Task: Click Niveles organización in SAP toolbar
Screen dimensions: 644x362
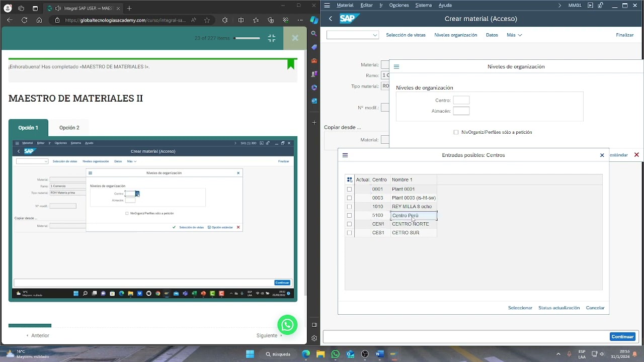Action: 456,35
